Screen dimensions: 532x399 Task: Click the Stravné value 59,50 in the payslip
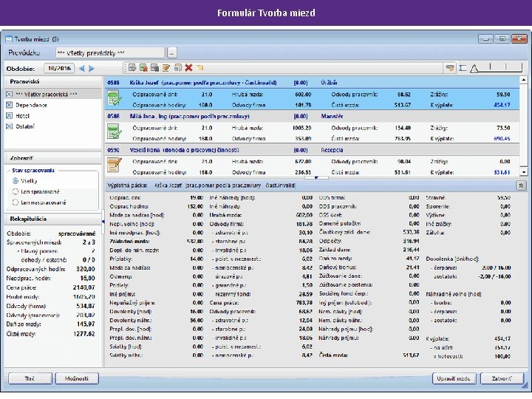(x=504, y=197)
